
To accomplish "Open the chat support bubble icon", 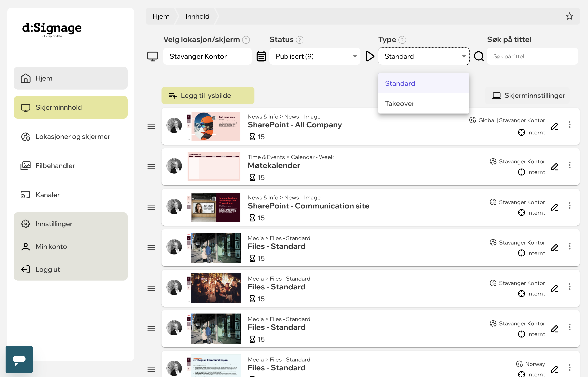I will [x=19, y=359].
